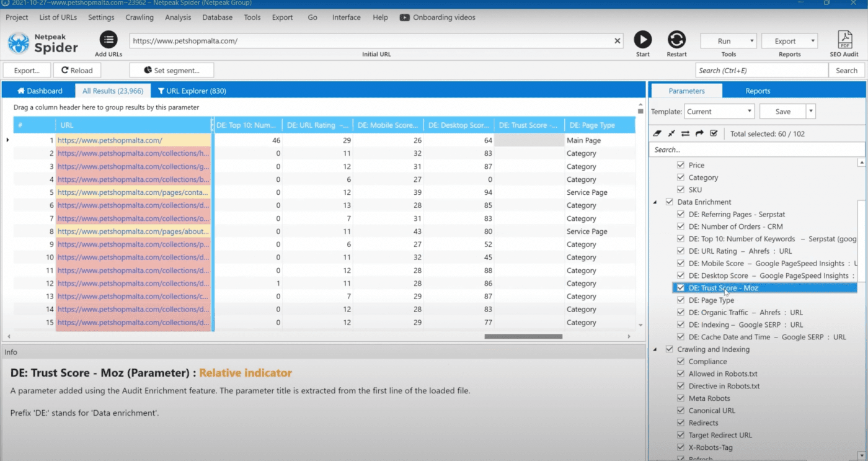The width and height of the screenshot is (868, 461).
Task: Uncheck the Price parameter
Action: pyautogui.click(x=681, y=165)
